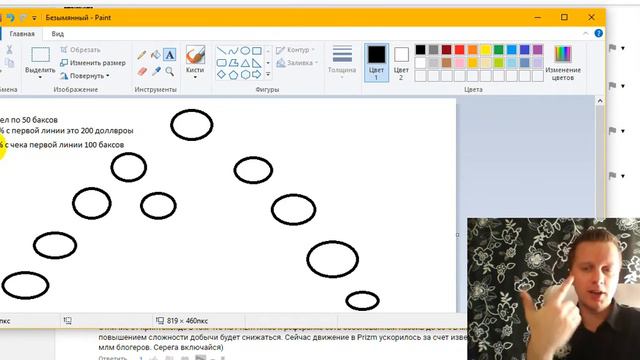Choose the diamond shape
Screen dimensions: 640x360
pyautogui.click(x=222, y=75)
